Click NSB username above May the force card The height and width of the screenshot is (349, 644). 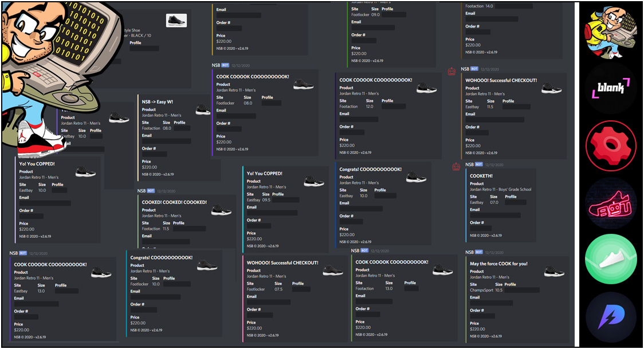[x=469, y=252]
